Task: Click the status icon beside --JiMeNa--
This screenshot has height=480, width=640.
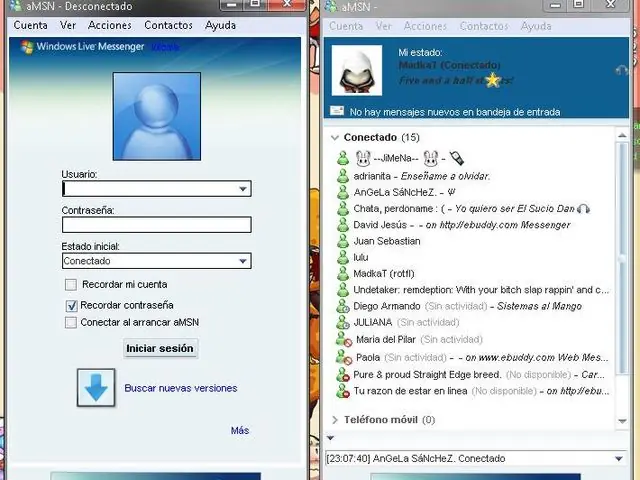Action: (x=343, y=158)
